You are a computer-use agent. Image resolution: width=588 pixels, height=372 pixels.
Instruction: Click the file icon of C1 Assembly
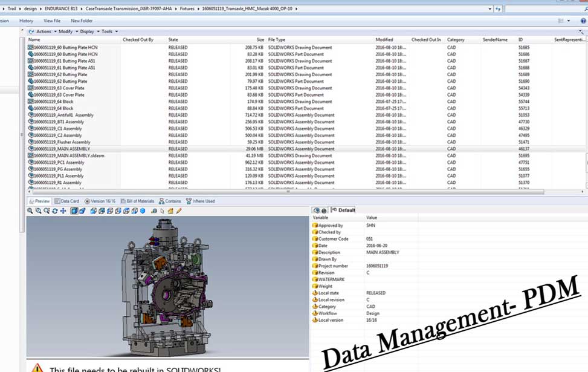31,128
